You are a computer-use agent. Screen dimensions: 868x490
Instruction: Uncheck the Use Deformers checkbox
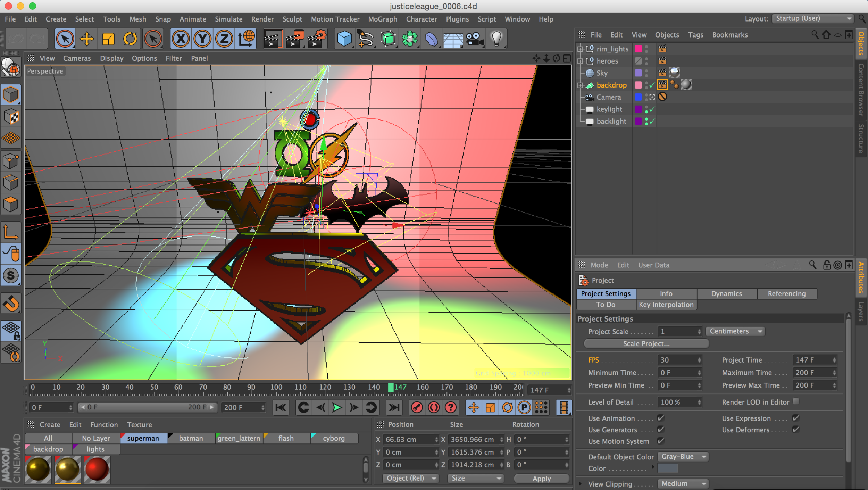pyautogui.click(x=795, y=430)
